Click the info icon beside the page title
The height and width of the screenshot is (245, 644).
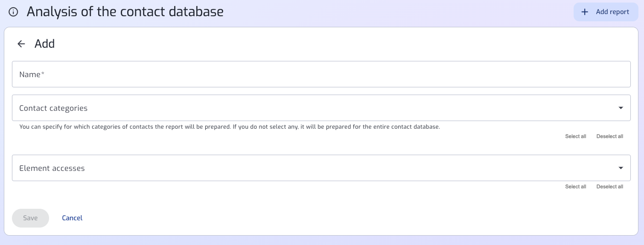[14, 12]
